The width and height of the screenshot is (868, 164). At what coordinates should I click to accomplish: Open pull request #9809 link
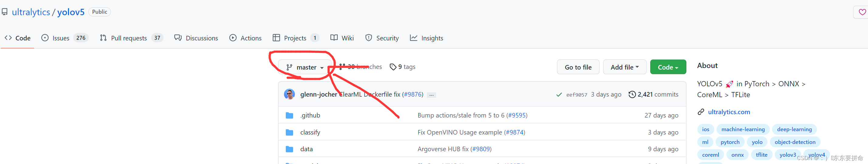[481, 149]
